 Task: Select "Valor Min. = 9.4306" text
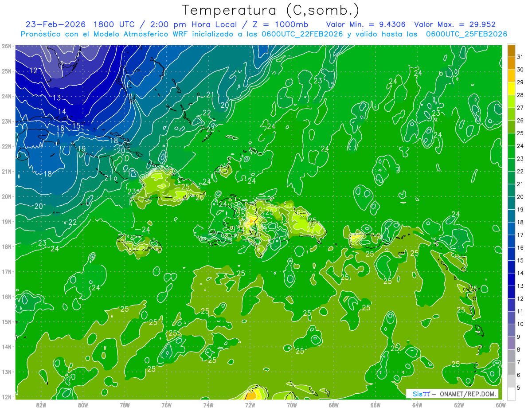[x=366, y=24]
